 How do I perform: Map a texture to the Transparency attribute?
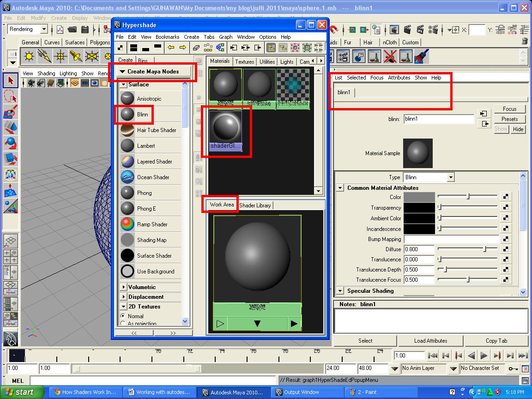(506, 207)
